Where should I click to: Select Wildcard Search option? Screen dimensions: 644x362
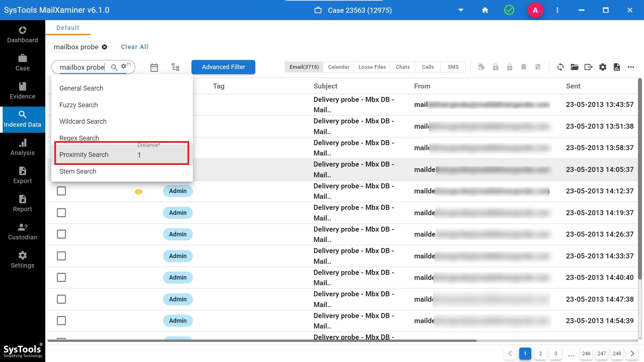click(122, 121)
